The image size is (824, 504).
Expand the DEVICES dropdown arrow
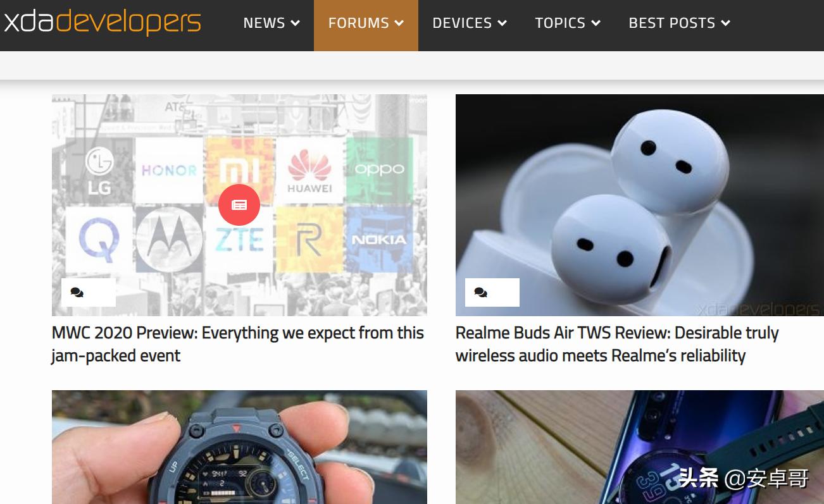coord(502,23)
